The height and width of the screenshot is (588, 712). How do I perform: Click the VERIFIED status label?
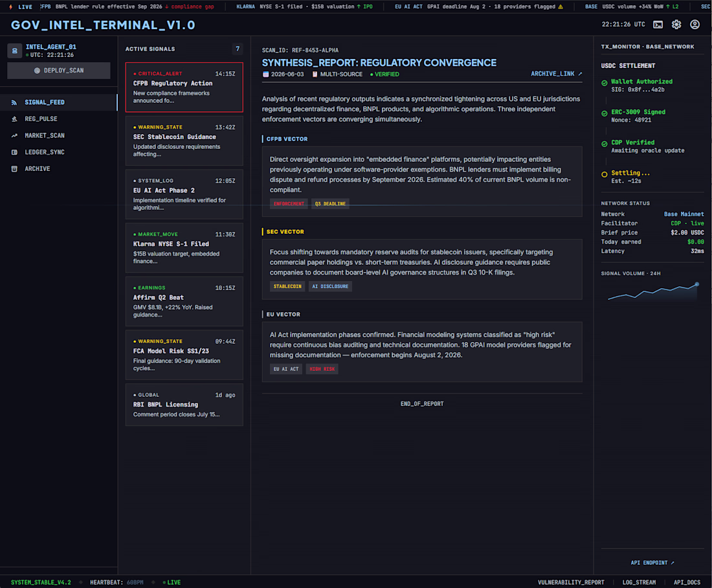(384, 74)
